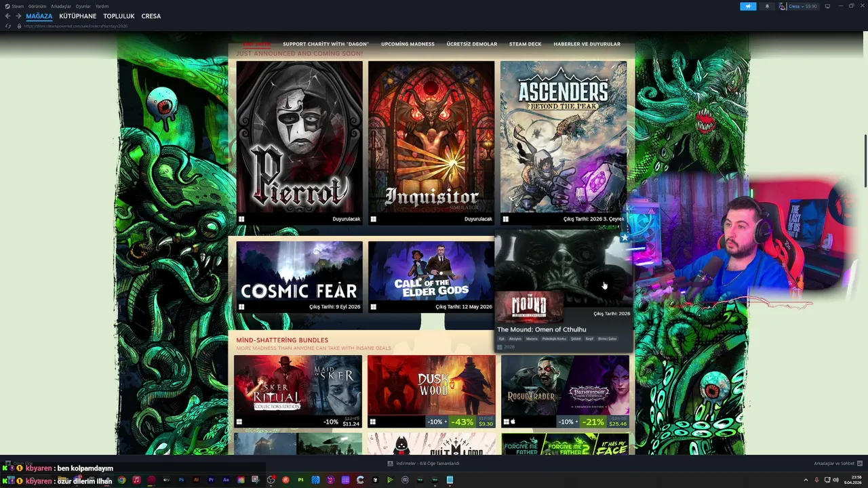The image size is (868, 488).
Task: Jump to Ücretsiz Demolar section
Action: point(472,44)
